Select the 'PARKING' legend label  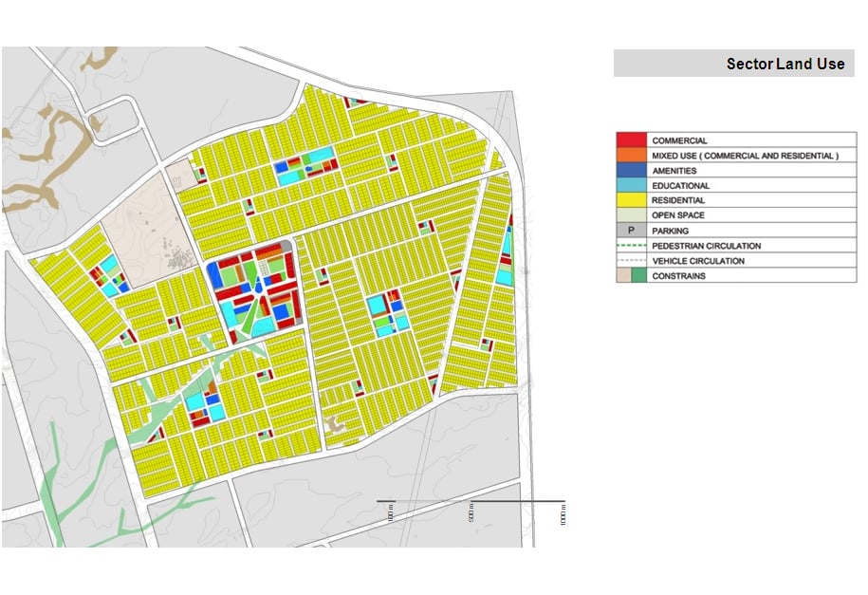point(670,231)
